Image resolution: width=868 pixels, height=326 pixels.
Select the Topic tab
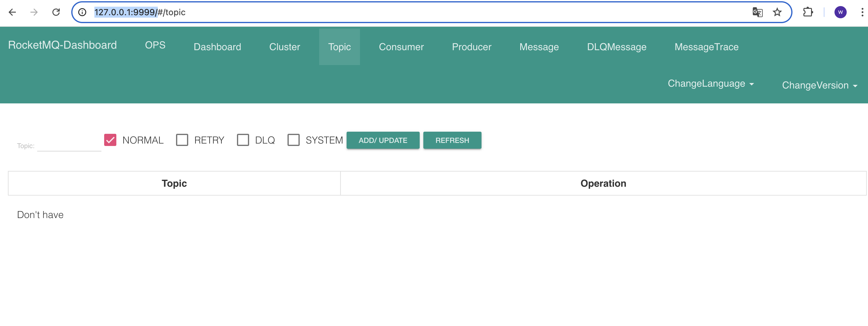[339, 47]
